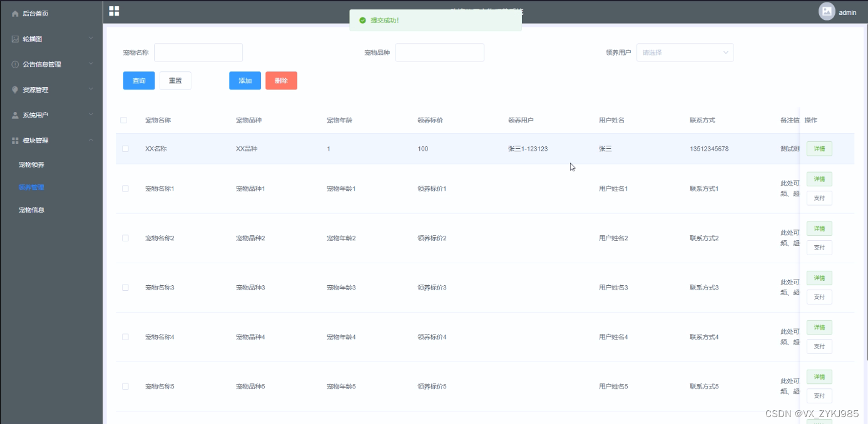Click cell 联系方式2

pyautogui.click(x=704, y=238)
